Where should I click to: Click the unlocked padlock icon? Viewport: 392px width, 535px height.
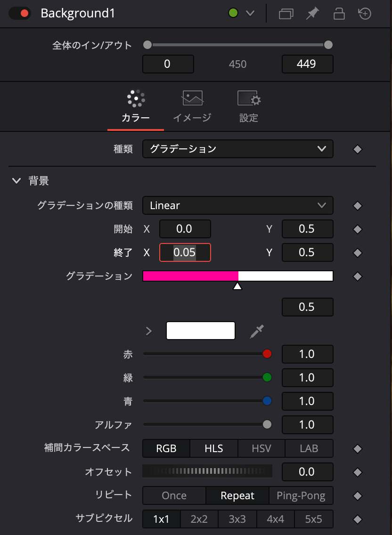point(338,14)
